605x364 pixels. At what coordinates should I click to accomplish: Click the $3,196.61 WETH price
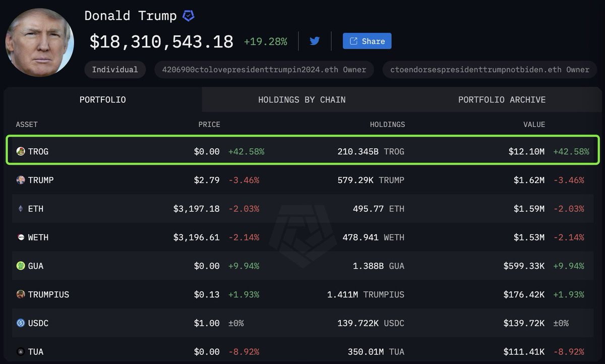(x=197, y=237)
